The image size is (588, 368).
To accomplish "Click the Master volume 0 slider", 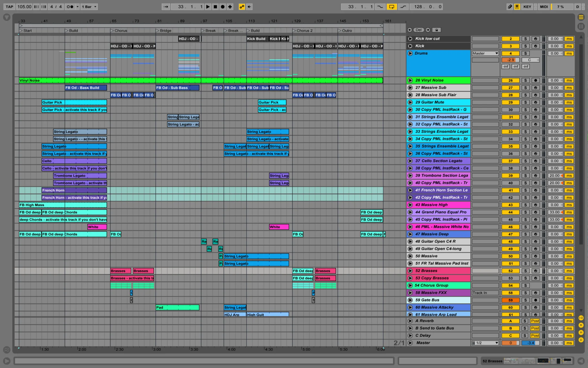I will [x=510, y=343].
